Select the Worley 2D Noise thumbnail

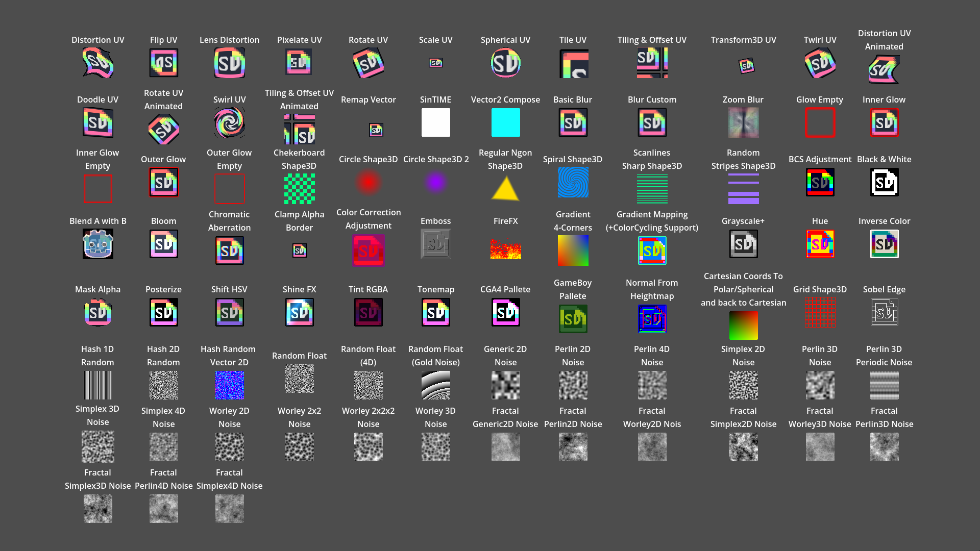point(229,447)
